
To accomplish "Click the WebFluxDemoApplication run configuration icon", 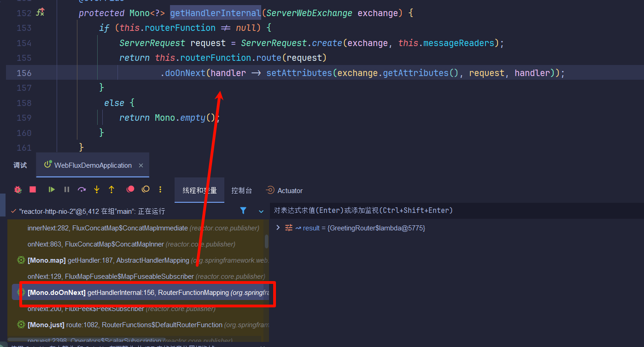I will tap(47, 165).
